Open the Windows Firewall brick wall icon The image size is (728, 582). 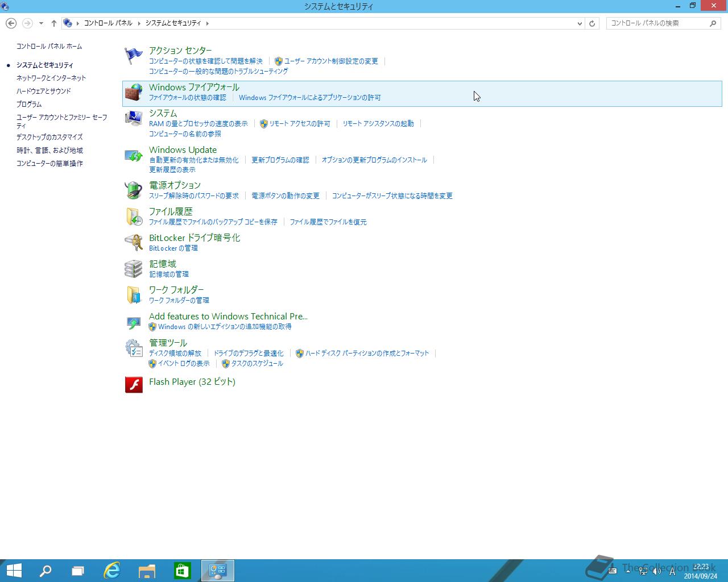coord(134,93)
